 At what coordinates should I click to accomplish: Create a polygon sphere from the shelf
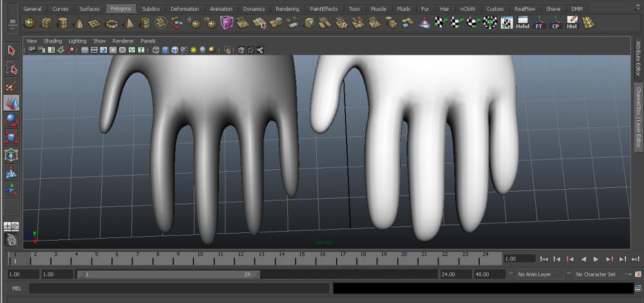point(30,23)
